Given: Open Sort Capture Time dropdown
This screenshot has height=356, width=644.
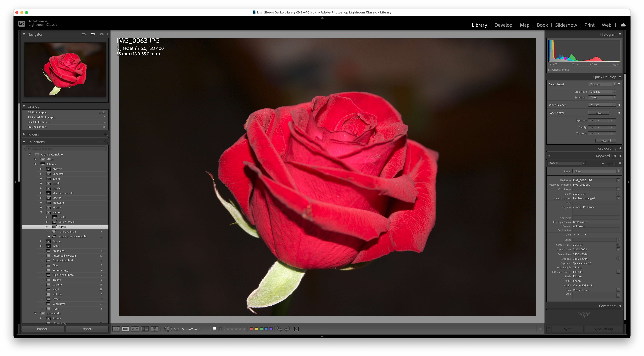Looking at the screenshot, I should point(191,329).
